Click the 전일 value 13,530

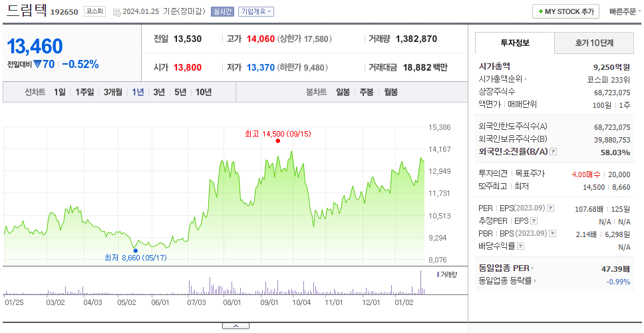(x=188, y=39)
